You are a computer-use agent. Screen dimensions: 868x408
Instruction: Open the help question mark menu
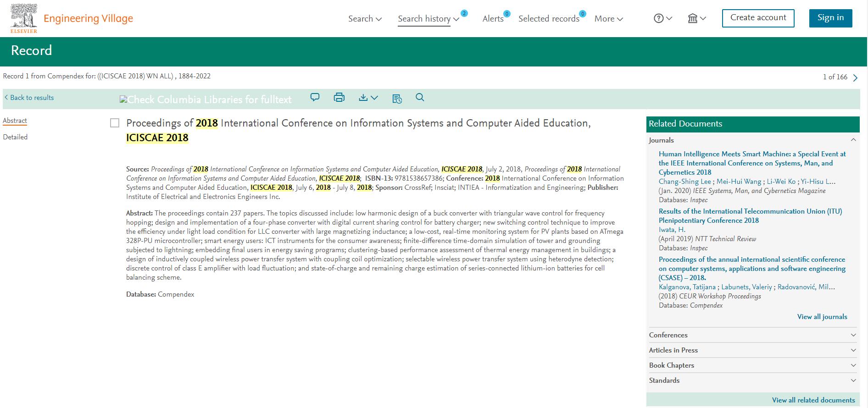pyautogui.click(x=662, y=19)
